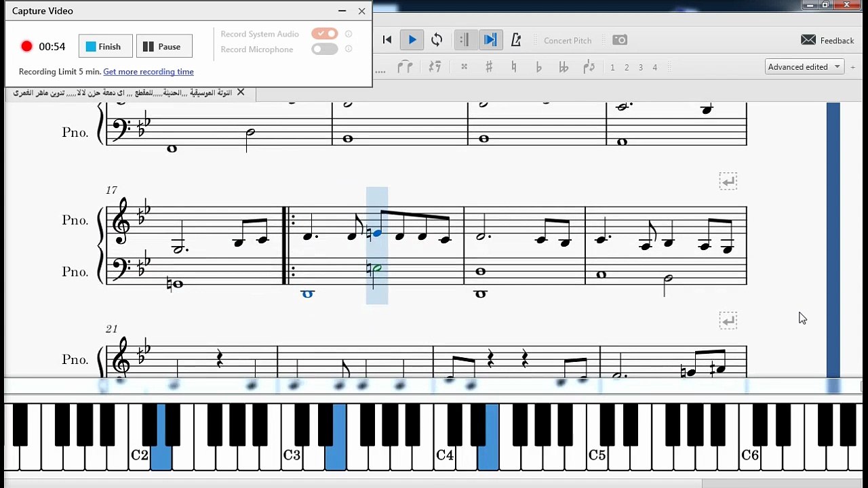Click flip direction icon
Screen dimensions: 868x488
[589, 66]
